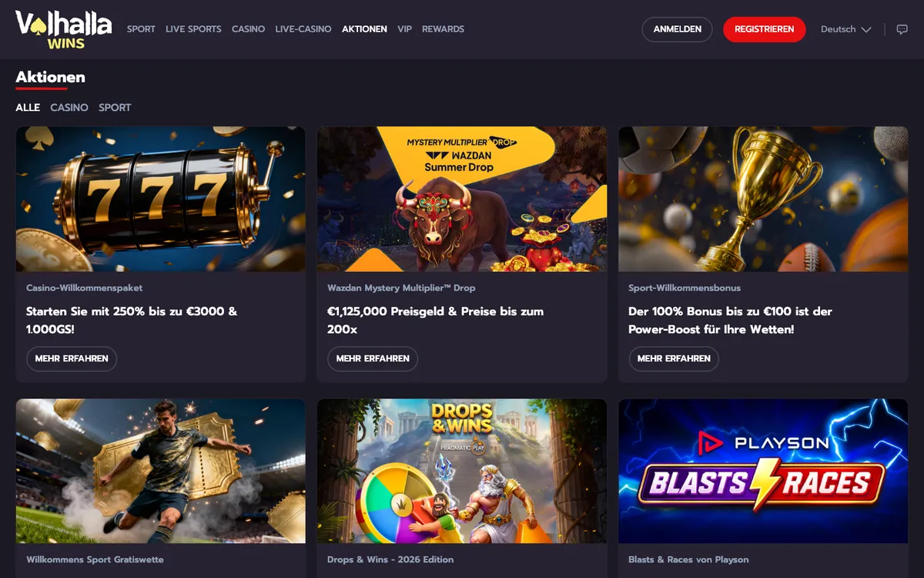Open the SPORT navigation menu item
Image resolution: width=924 pixels, height=578 pixels.
(x=141, y=29)
